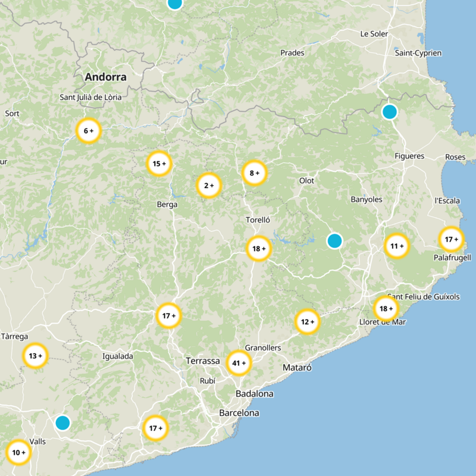Select the Saint-Cyprien label
This screenshot has height=476, width=476.
[418, 53]
